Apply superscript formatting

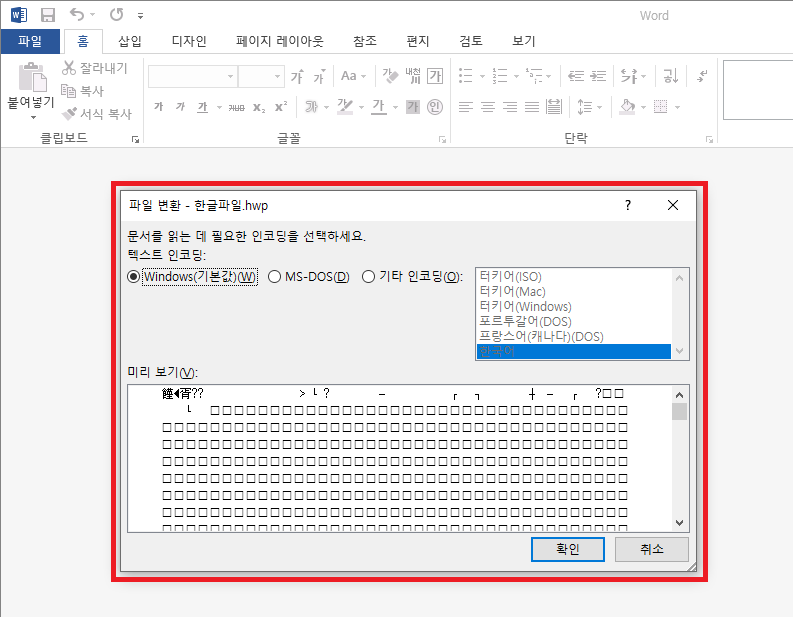[281, 107]
